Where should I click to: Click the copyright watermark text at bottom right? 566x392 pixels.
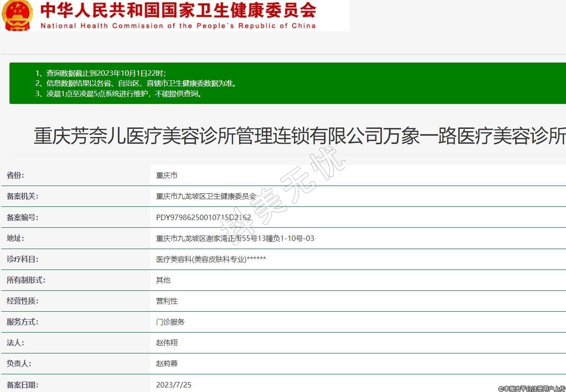coord(532,388)
